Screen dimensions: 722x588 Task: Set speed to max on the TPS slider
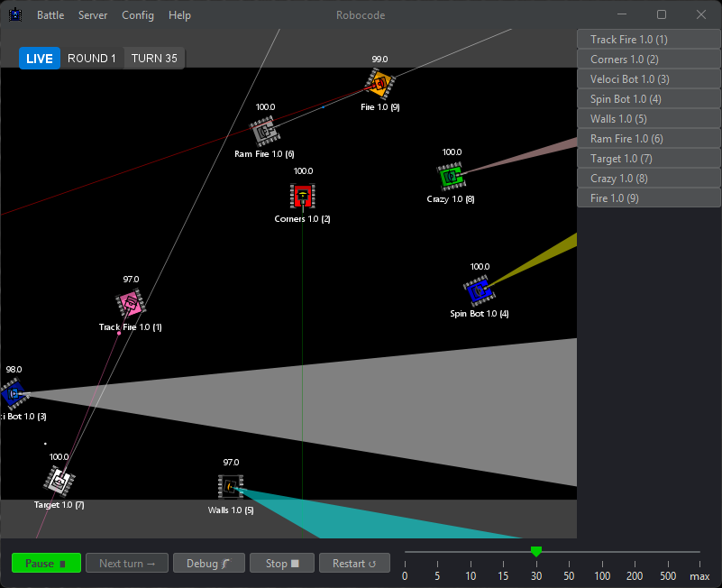pos(699,576)
